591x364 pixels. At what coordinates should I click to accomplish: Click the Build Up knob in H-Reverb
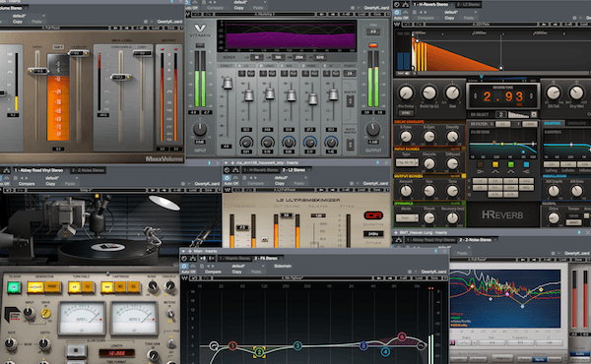[428, 92]
